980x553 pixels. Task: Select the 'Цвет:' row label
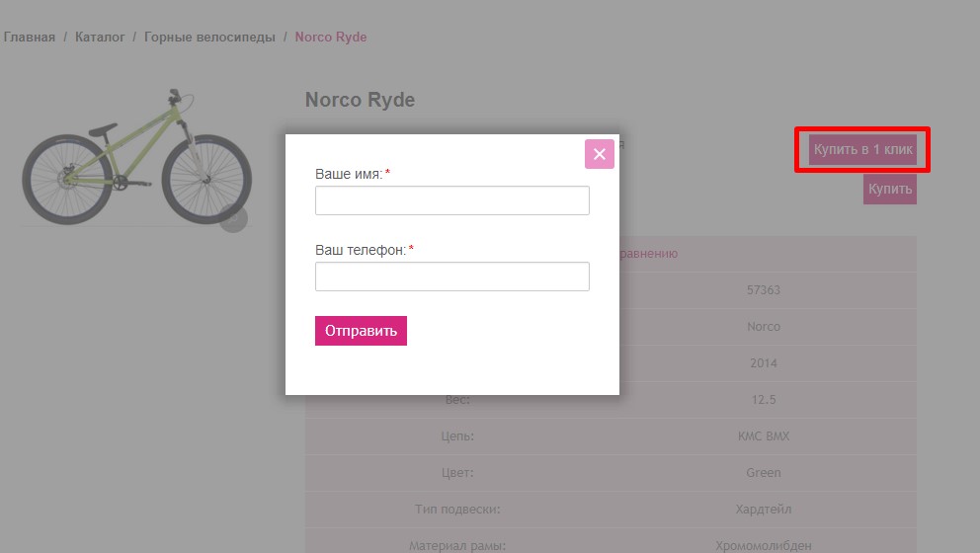click(x=457, y=472)
